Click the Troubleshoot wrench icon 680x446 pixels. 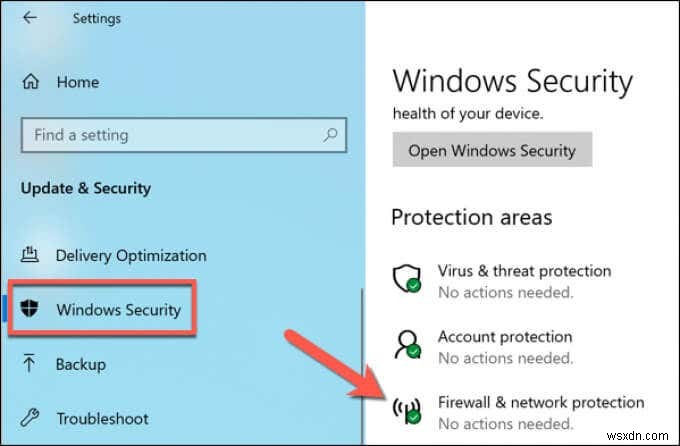pos(30,418)
